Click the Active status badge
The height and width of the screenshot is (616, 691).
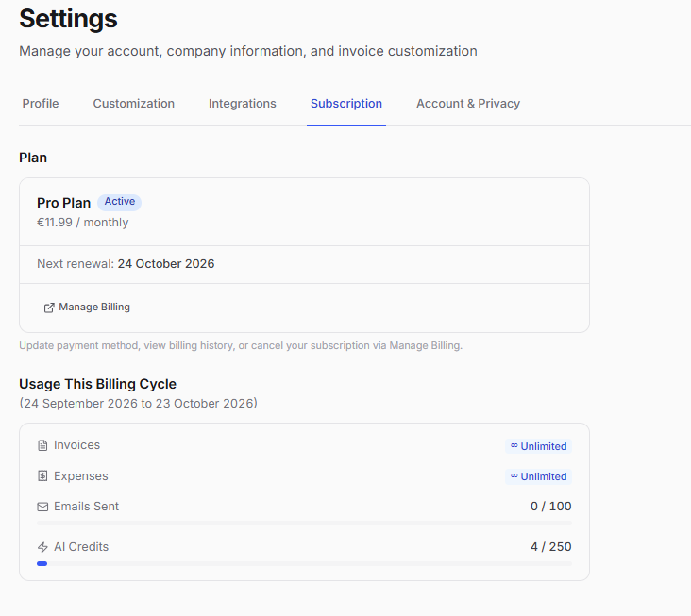click(x=120, y=202)
